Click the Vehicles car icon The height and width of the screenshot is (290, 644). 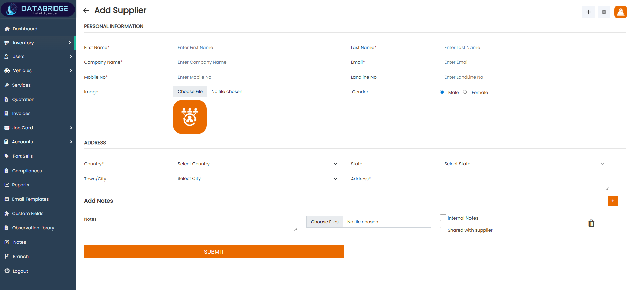(7, 71)
